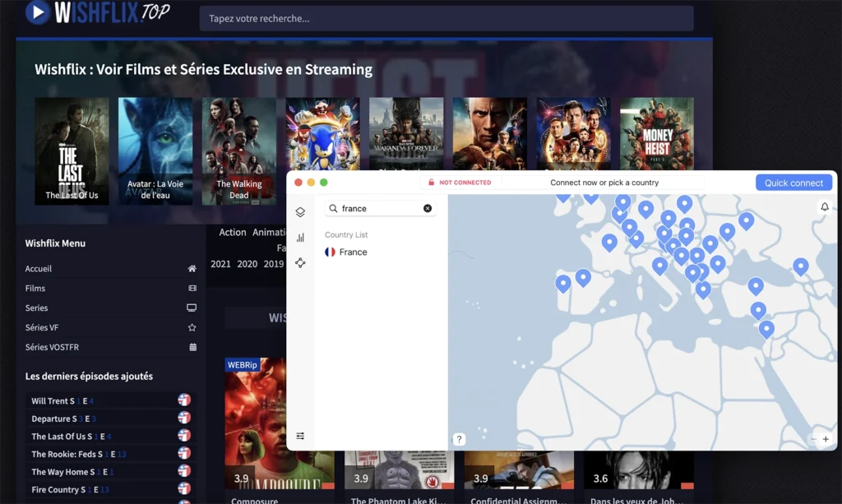Open the NordVPN server layers icon
Viewport: 842px width, 504px height.
click(x=300, y=212)
